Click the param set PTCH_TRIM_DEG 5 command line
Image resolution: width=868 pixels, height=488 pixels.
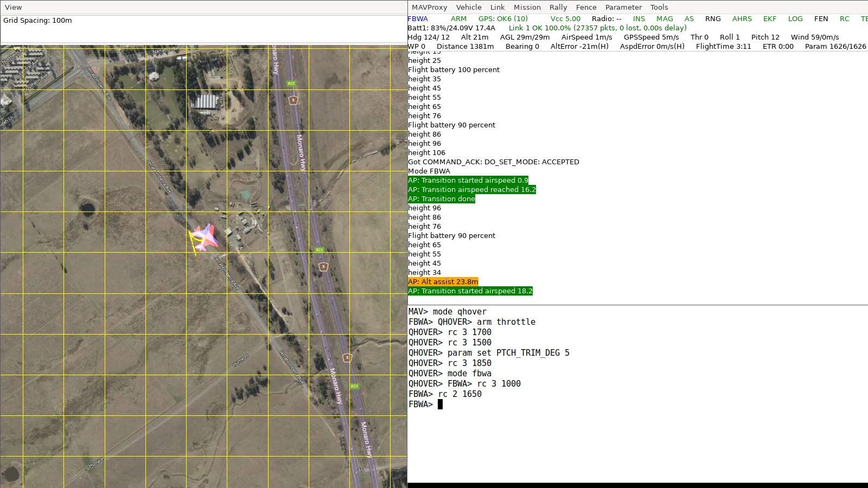489,353
